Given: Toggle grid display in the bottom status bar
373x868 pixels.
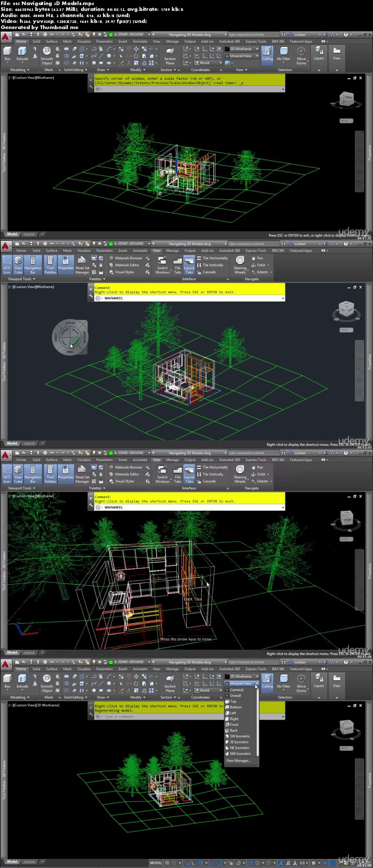Looking at the screenshot, I should pos(167,863).
